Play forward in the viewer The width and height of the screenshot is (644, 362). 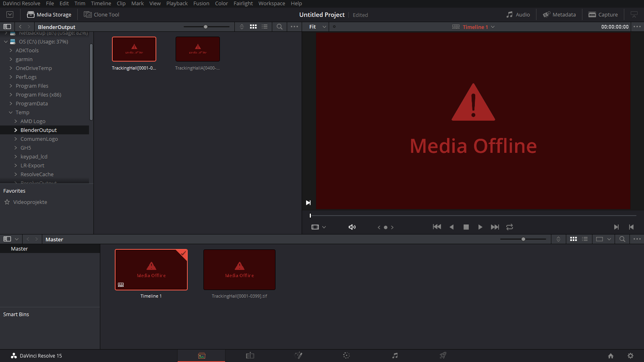click(480, 227)
